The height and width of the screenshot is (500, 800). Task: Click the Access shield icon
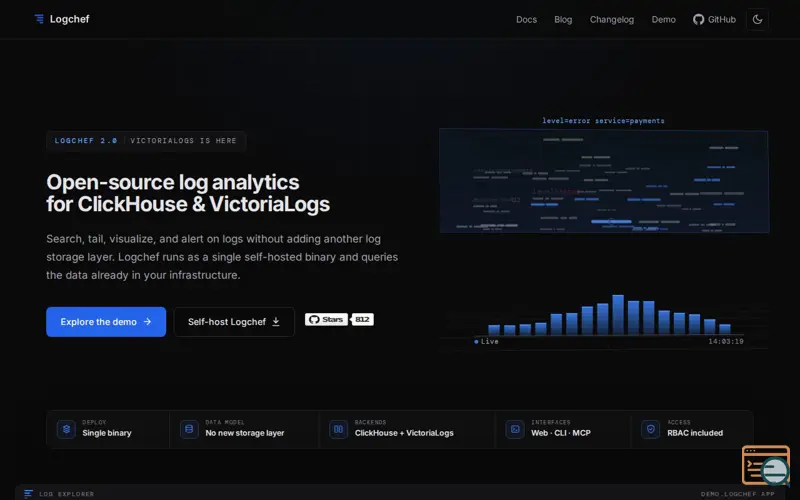pyautogui.click(x=651, y=429)
